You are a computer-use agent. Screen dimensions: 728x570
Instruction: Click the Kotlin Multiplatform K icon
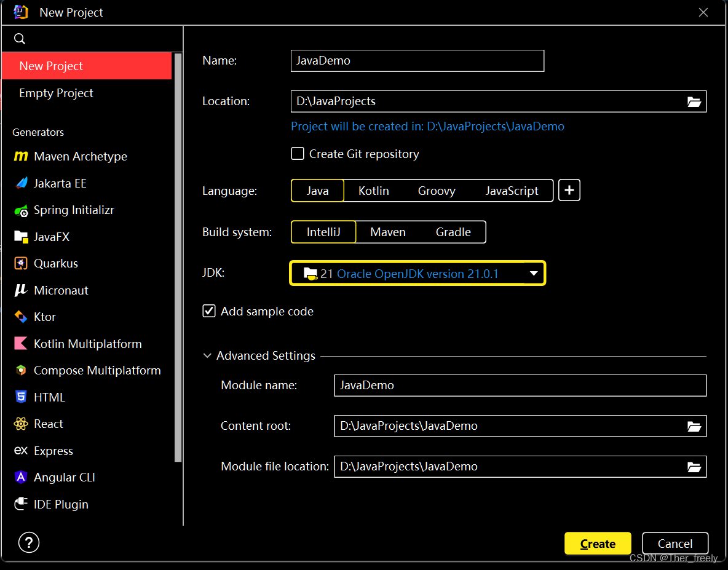[x=21, y=344]
